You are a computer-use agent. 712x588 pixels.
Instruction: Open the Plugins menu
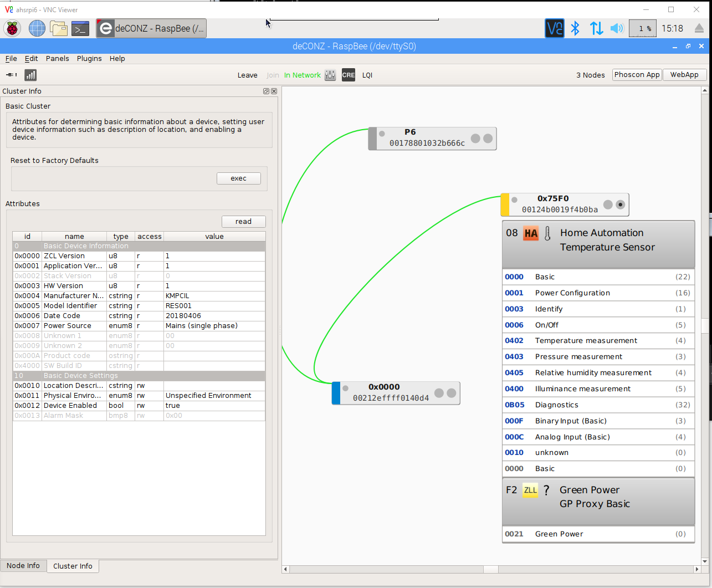tap(89, 58)
